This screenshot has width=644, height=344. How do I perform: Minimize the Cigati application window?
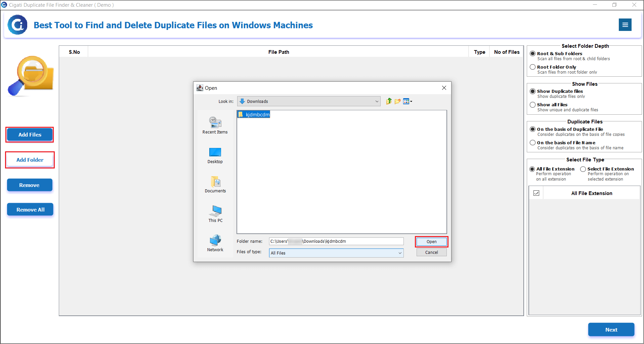tap(595, 5)
